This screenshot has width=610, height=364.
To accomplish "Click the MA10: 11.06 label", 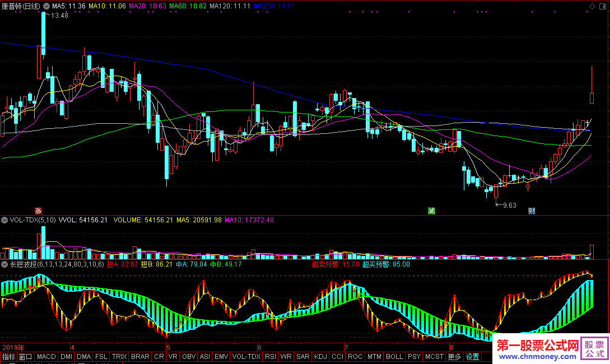I will tap(108, 6).
